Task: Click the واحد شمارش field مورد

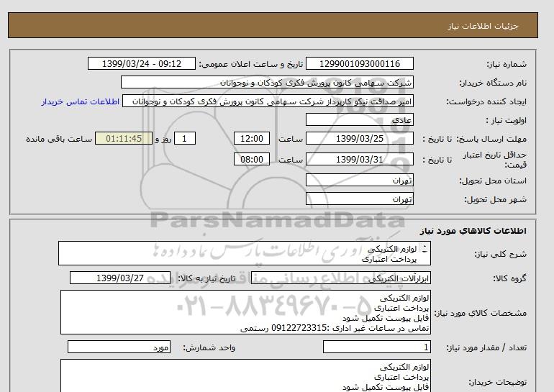Action: (x=119, y=347)
